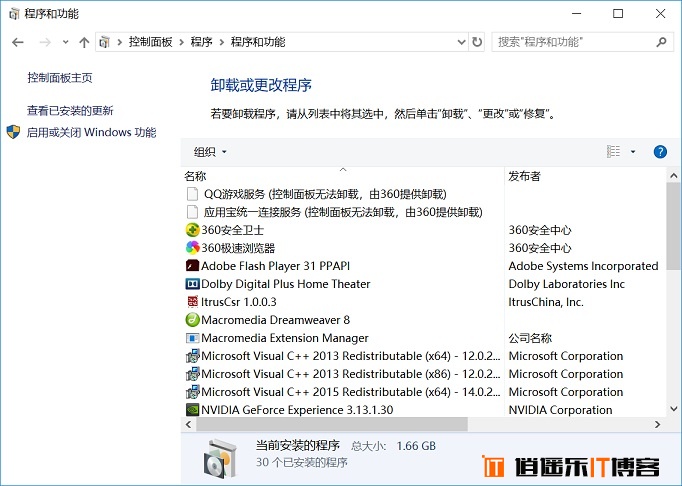Expand address bar history dropdown
Screen dimensions: 682x486
461,42
